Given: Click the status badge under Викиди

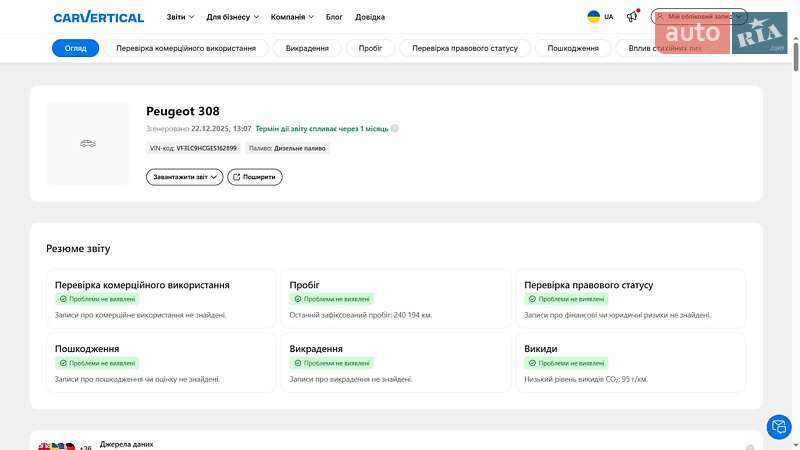Looking at the screenshot, I should pyautogui.click(x=566, y=363).
